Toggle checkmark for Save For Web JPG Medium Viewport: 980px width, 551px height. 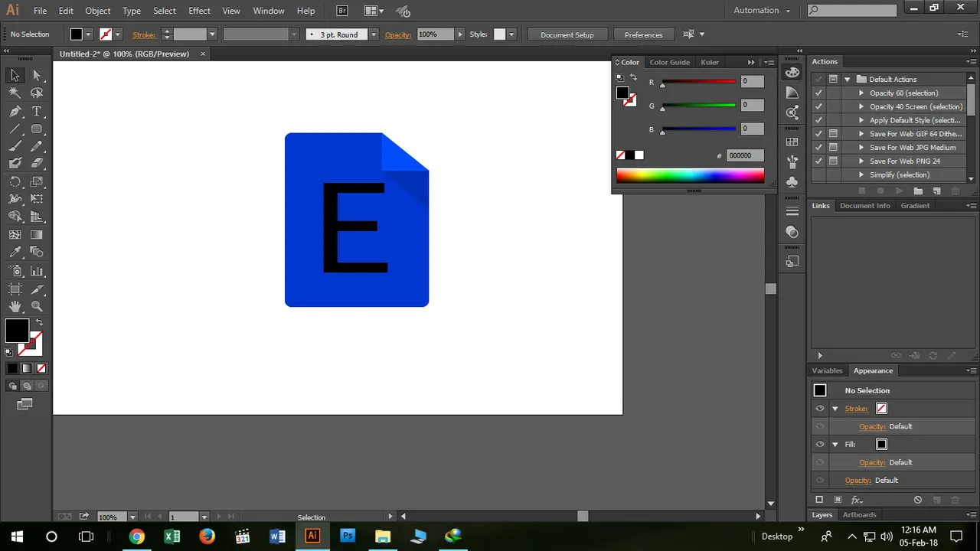tap(818, 148)
